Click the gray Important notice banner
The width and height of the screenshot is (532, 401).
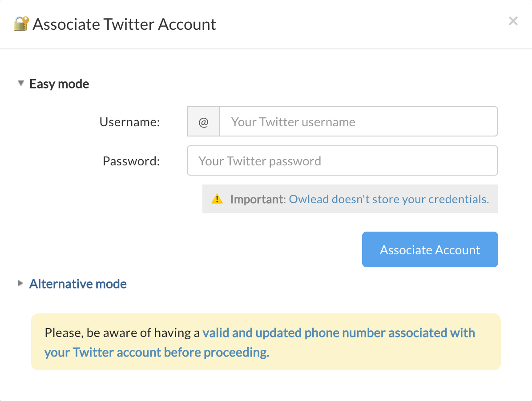(x=350, y=199)
